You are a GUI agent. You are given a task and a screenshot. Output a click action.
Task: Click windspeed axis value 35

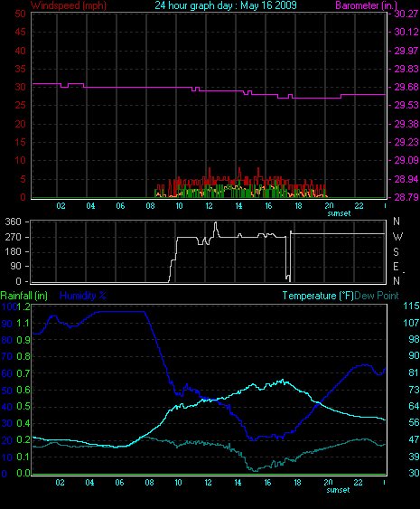click(x=20, y=69)
